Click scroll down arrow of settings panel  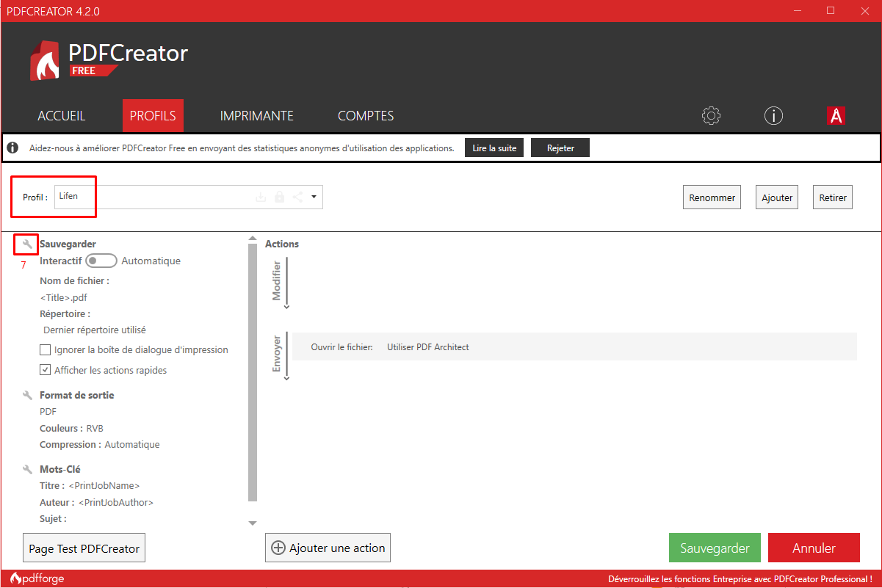[x=253, y=523]
